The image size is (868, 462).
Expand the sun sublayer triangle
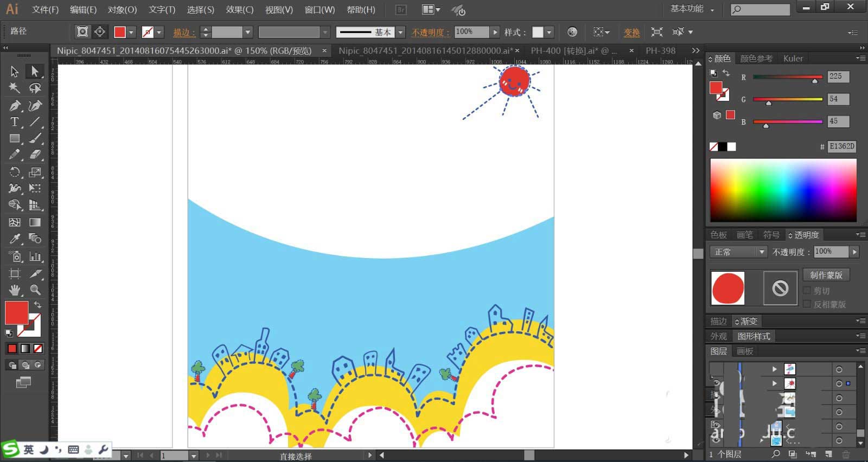click(x=775, y=383)
